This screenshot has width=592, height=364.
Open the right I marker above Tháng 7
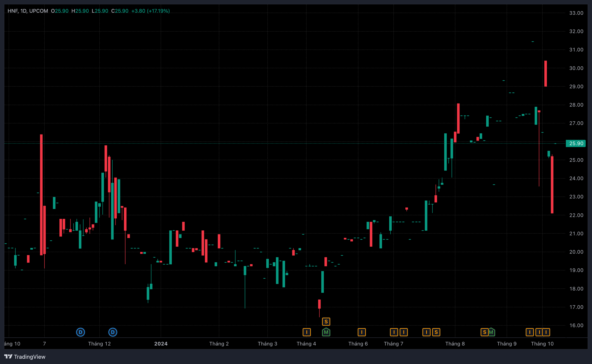404,332
